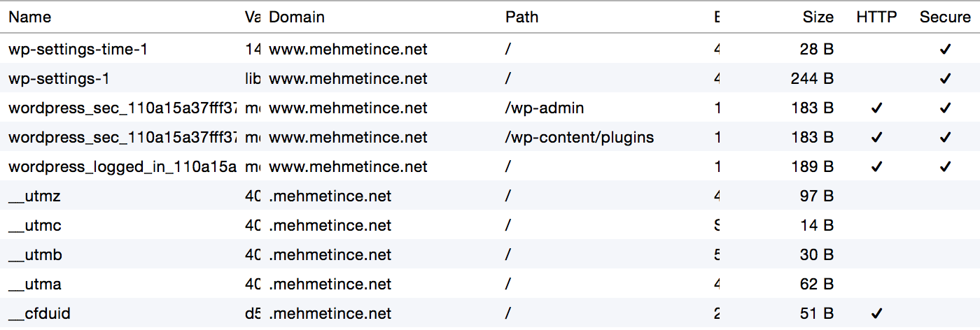Click the Size column header
The image size is (980, 330).
pyautogui.click(x=818, y=17)
